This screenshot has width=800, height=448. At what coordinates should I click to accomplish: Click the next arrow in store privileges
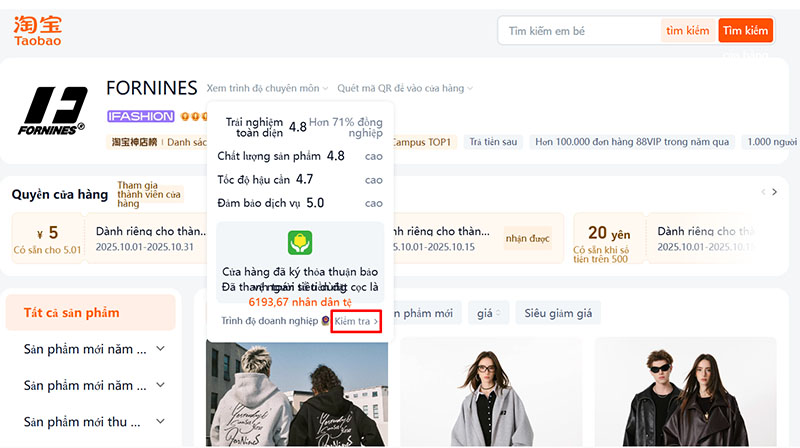pyautogui.click(x=774, y=192)
